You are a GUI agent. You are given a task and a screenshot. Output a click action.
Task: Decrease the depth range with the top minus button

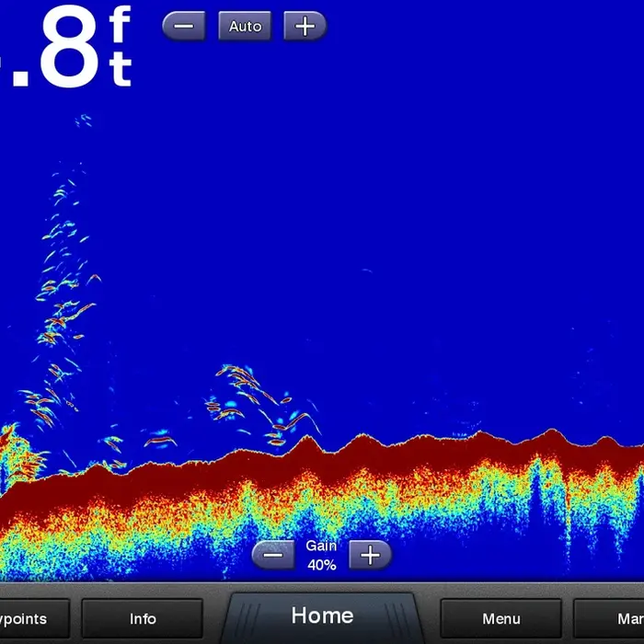(x=184, y=27)
